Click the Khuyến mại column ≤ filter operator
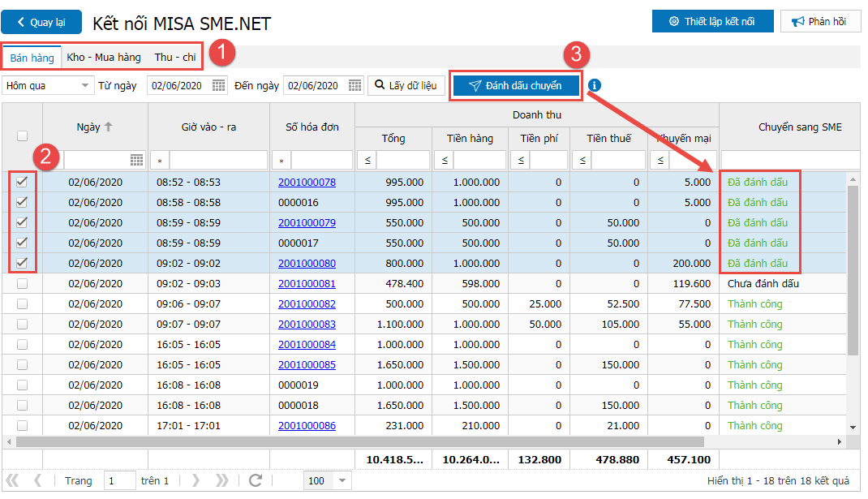This screenshot has height=499, width=868. [x=660, y=161]
